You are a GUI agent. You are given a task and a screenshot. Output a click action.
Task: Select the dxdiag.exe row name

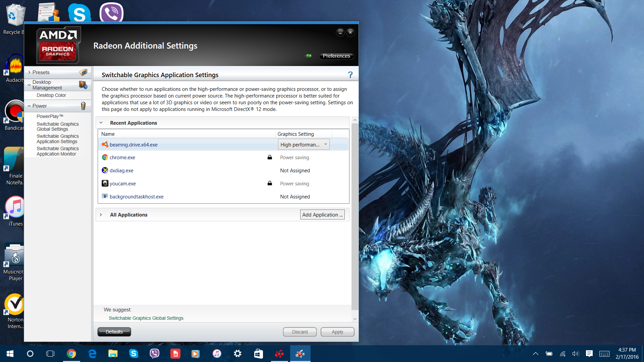pos(121,170)
